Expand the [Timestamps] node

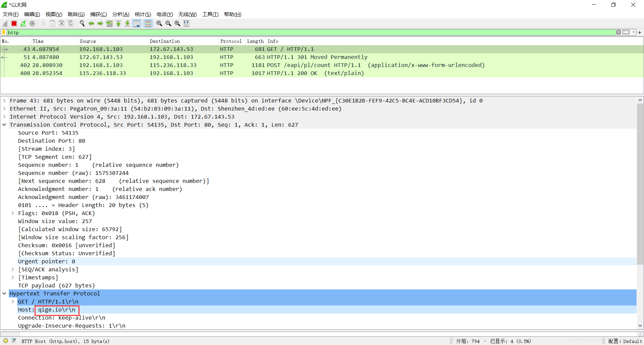(x=13, y=277)
